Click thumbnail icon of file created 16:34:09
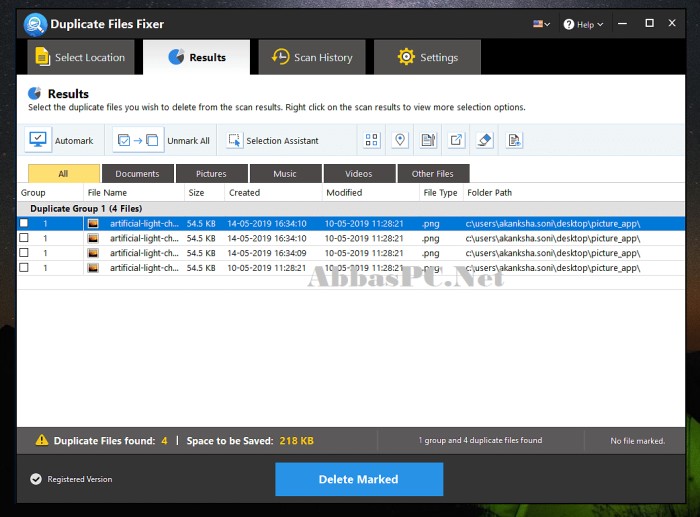Viewport: 700px width, 517px height. click(x=93, y=253)
